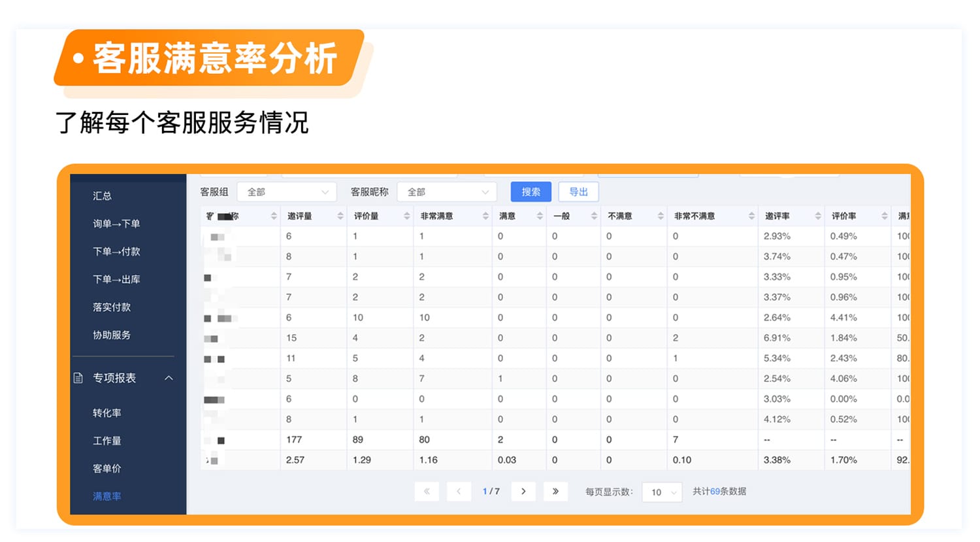Viewport: 980px width, 542px height.
Task: Open 工作量 report in sidebar
Action: (x=107, y=441)
